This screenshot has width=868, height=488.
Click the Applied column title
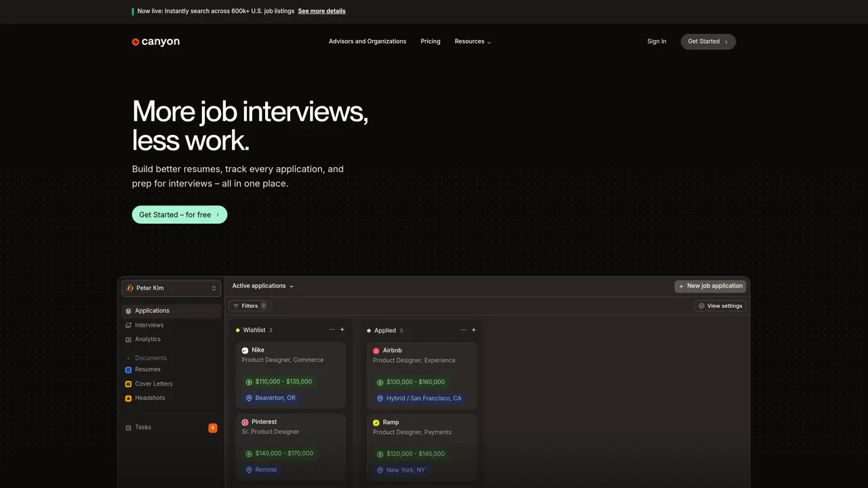point(385,331)
